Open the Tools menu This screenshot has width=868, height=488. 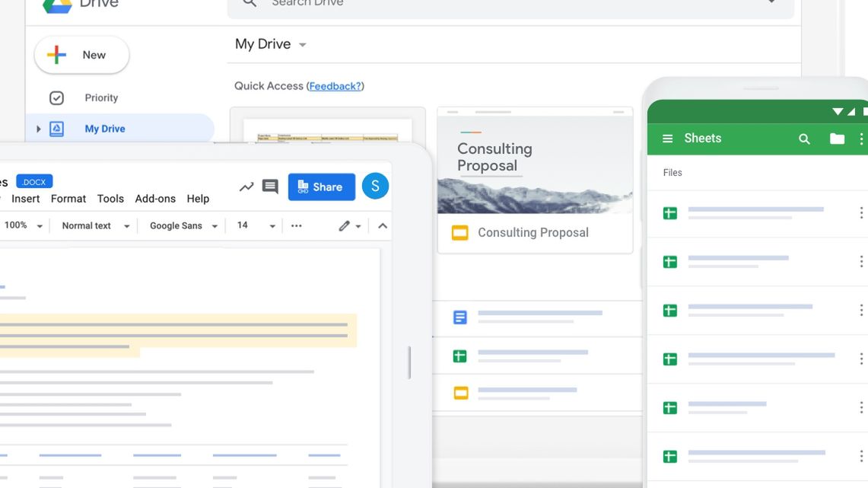(x=110, y=198)
